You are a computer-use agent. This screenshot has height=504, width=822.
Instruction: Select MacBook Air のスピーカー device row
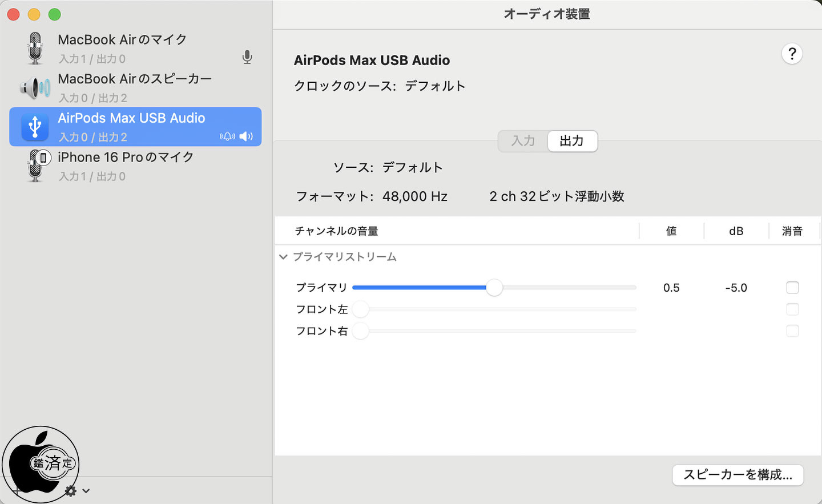tap(135, 88)
